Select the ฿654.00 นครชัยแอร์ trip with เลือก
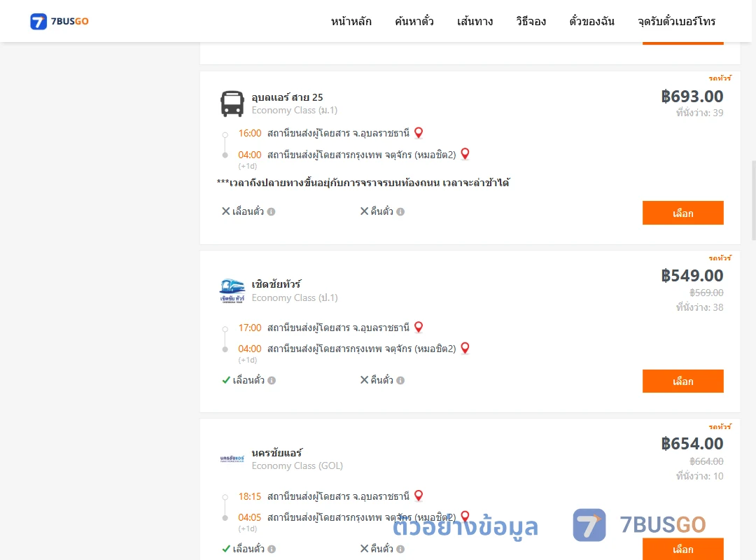The image size is (756, 560). click(x=682, y=549)
